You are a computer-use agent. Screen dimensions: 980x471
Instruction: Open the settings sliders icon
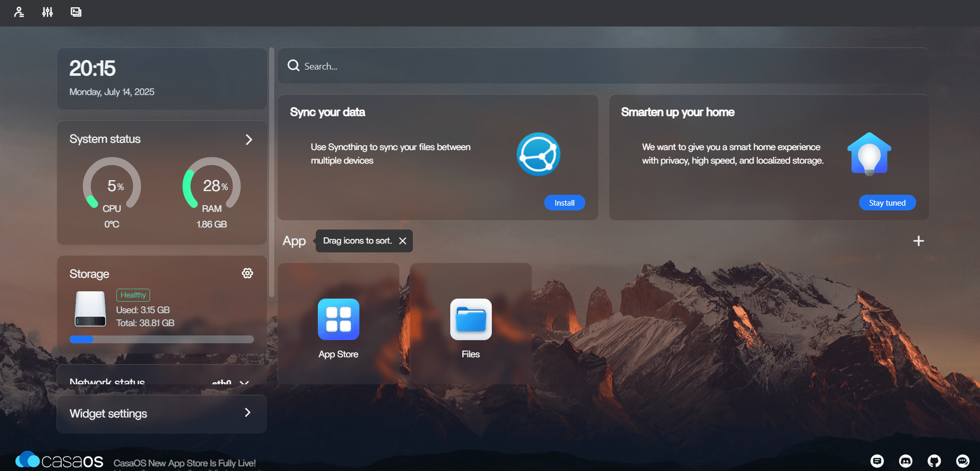47,12
